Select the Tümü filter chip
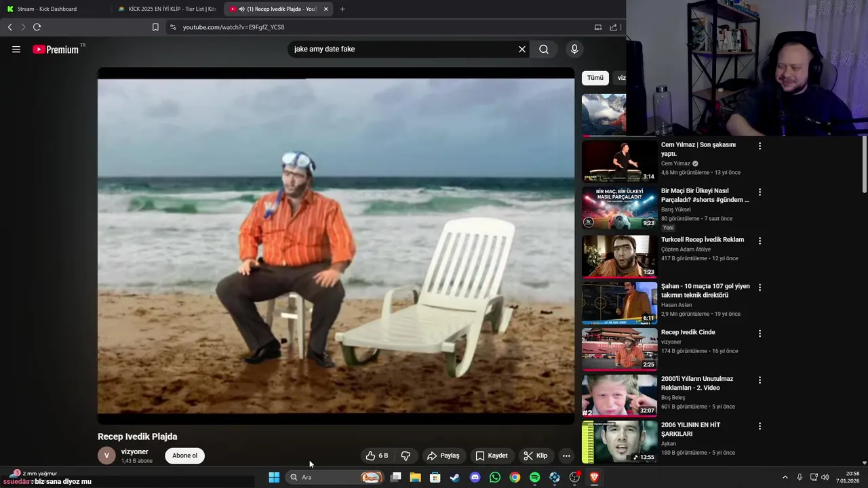 click(x=595, y=78)
